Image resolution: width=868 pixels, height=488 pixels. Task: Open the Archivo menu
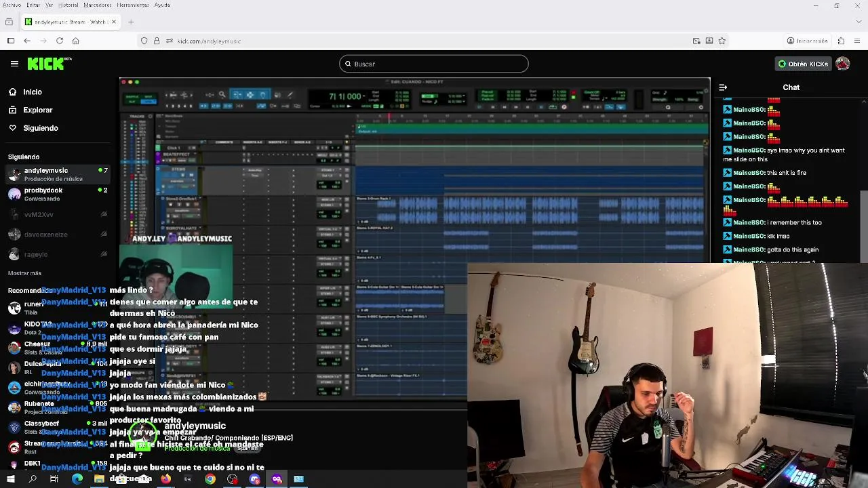coord(11,5)
